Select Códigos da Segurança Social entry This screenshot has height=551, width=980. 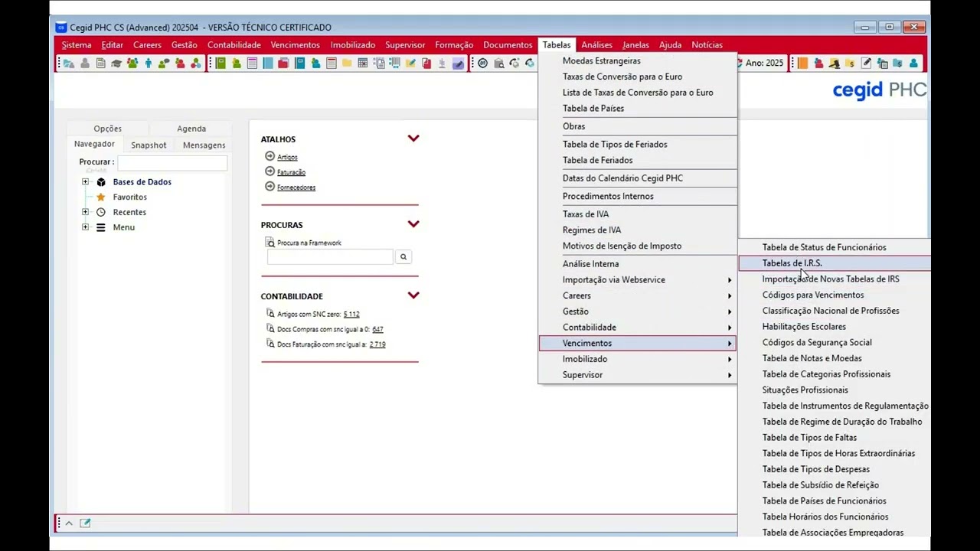[x=835, y=343]
